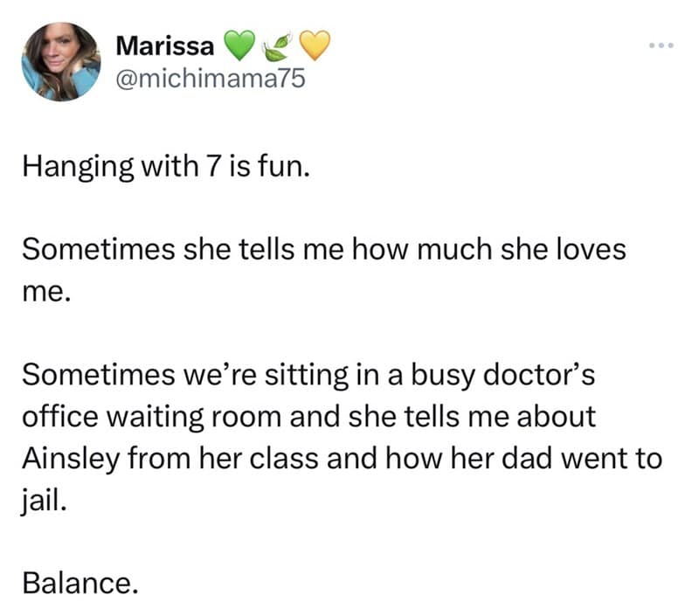
Task: Click "Sometimes we're sitting" sentence start
Action: pos(175,375)
